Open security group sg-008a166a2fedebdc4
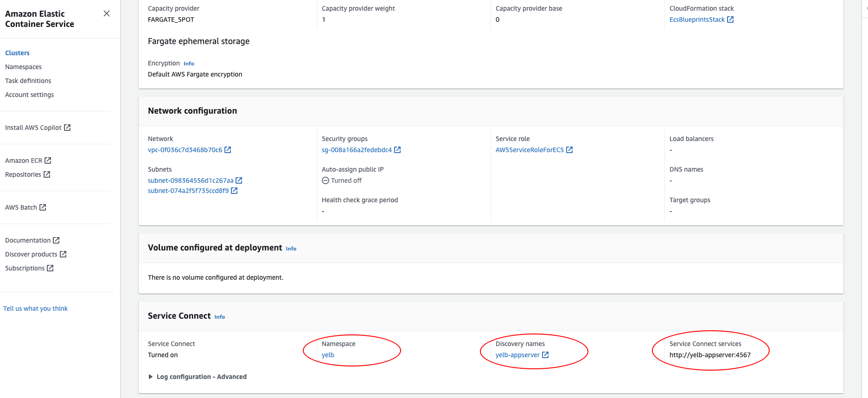This screenshot has width=868, height=398. tap(357, 150)
